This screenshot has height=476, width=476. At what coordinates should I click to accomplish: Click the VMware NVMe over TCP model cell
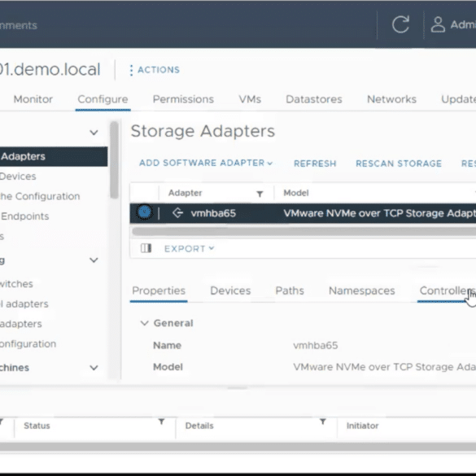pyautogui.click(x=379, y=213)
